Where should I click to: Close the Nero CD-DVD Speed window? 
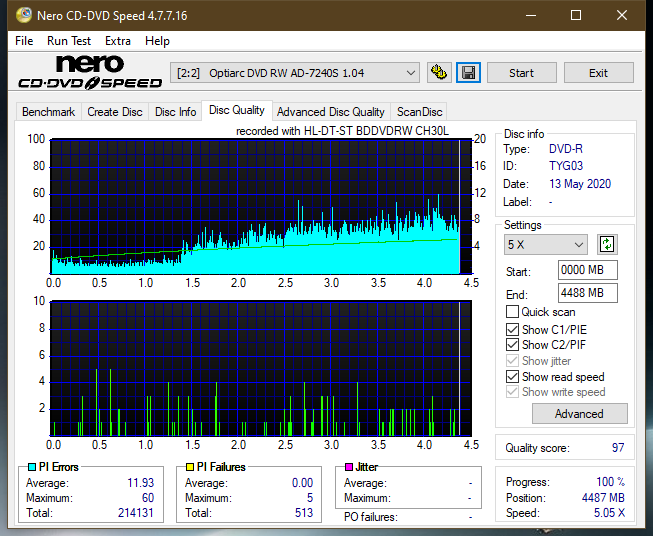click(x=622, y=15)
